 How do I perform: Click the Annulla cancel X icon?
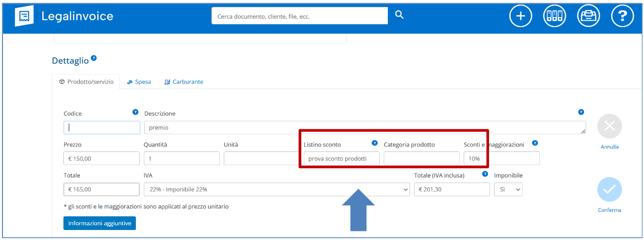(x=609, y=126)
